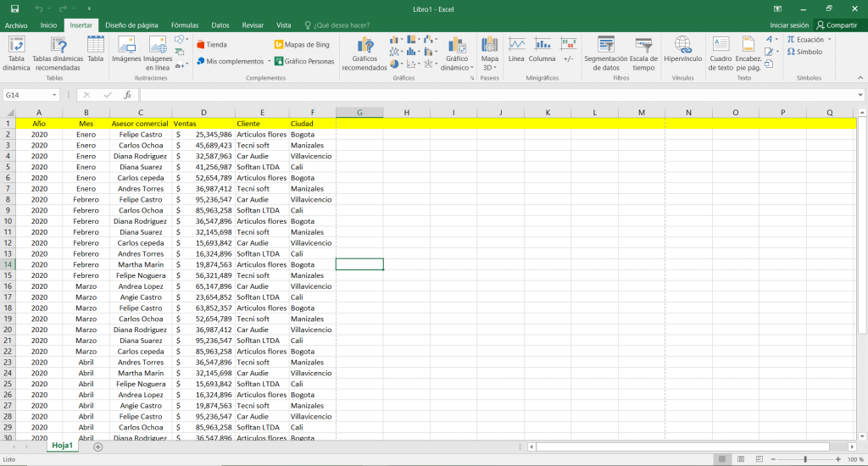Click the Undo arrow in title bar
The width and height of the screenshot is (868, 466).
point(39,8)
